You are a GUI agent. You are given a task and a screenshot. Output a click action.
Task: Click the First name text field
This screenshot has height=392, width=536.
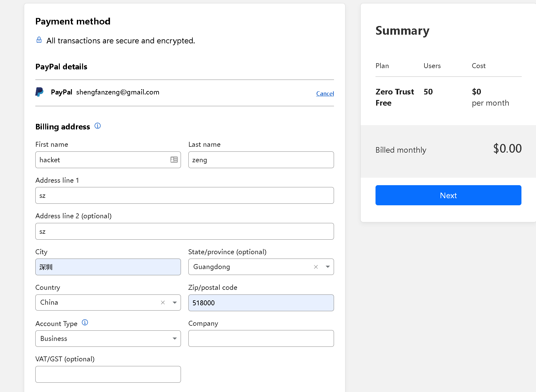tap(102, 160)
